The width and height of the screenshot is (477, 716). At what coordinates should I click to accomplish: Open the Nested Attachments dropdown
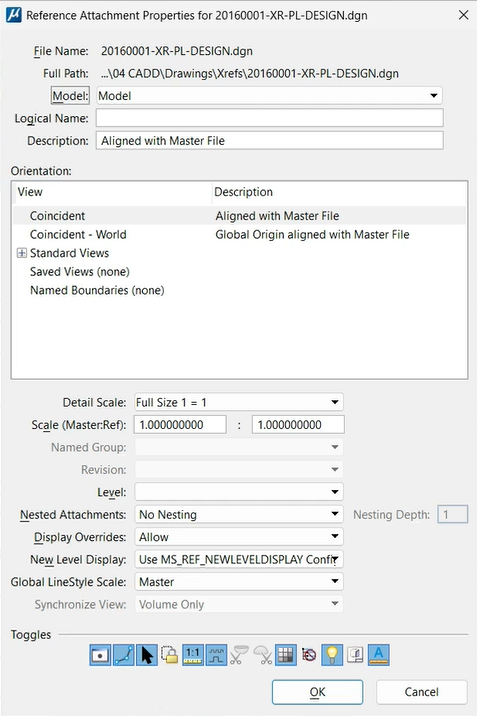click(239, 515)
